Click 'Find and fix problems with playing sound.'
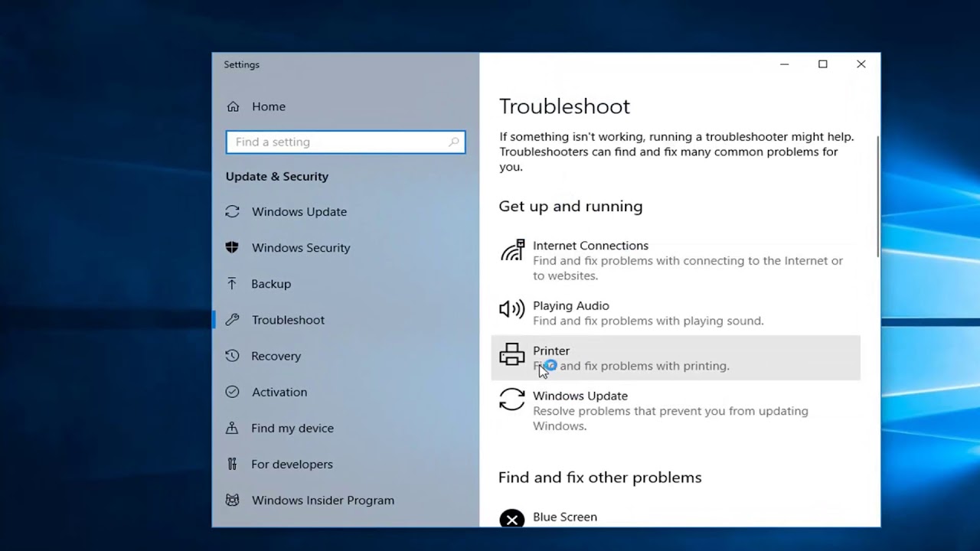Image resolution: width=980 pixels, height=551 pixels. (x=648, y=321)
